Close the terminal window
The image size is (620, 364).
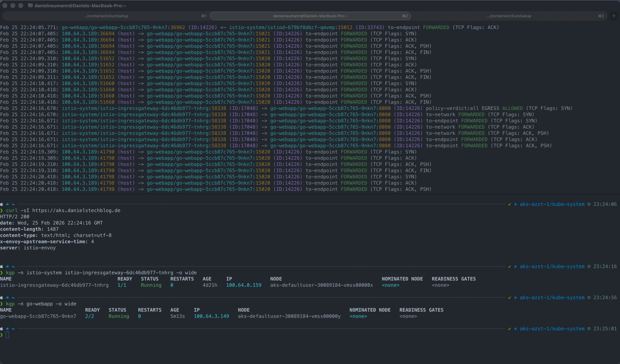click(5, 5)
